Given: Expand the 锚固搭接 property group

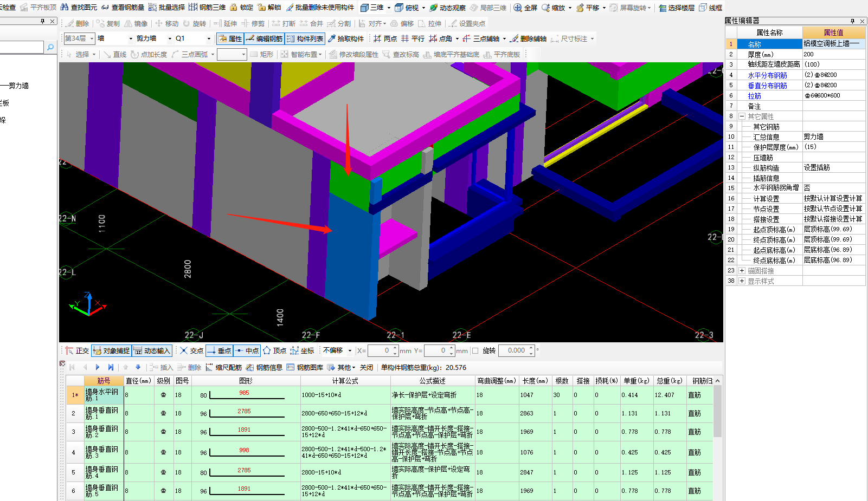Looking at the screenshot, I should [x=742, y=270].
